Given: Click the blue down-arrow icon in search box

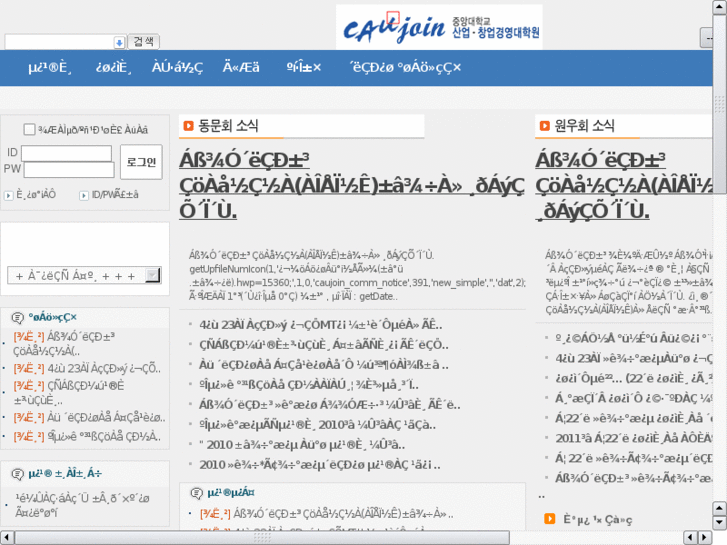Looking at the screenshot, I should tap(119, 43).
